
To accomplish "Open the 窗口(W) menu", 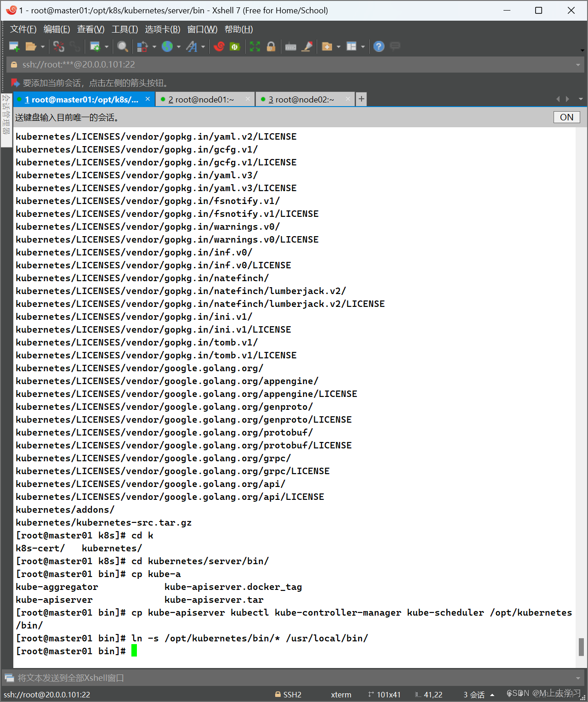I will point(202,29).
